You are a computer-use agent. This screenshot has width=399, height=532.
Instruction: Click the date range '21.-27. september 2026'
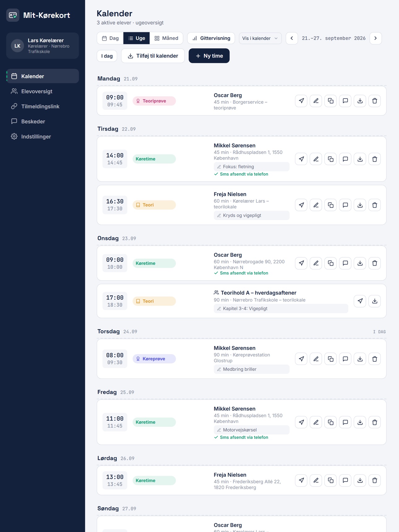333,38
